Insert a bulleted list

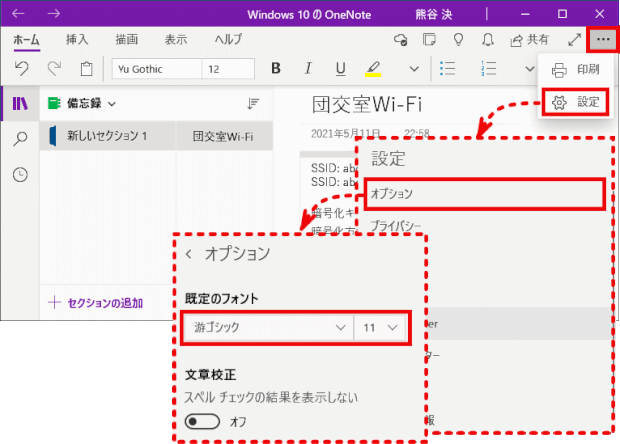(448, 69)
